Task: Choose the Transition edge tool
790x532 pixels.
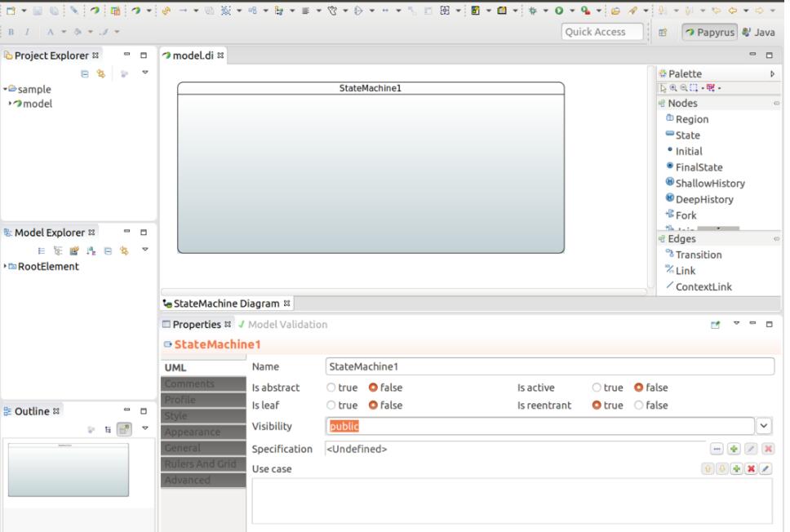Action: point(698,255)
